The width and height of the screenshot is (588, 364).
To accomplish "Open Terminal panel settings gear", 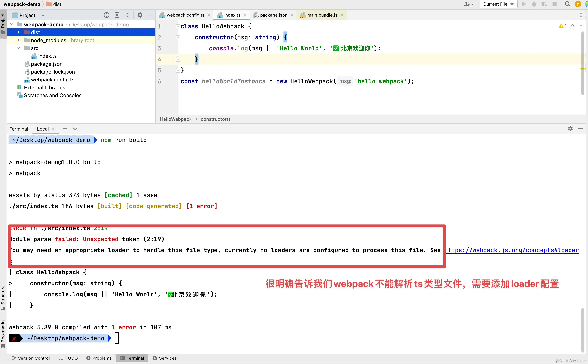I will pos(570,129).
